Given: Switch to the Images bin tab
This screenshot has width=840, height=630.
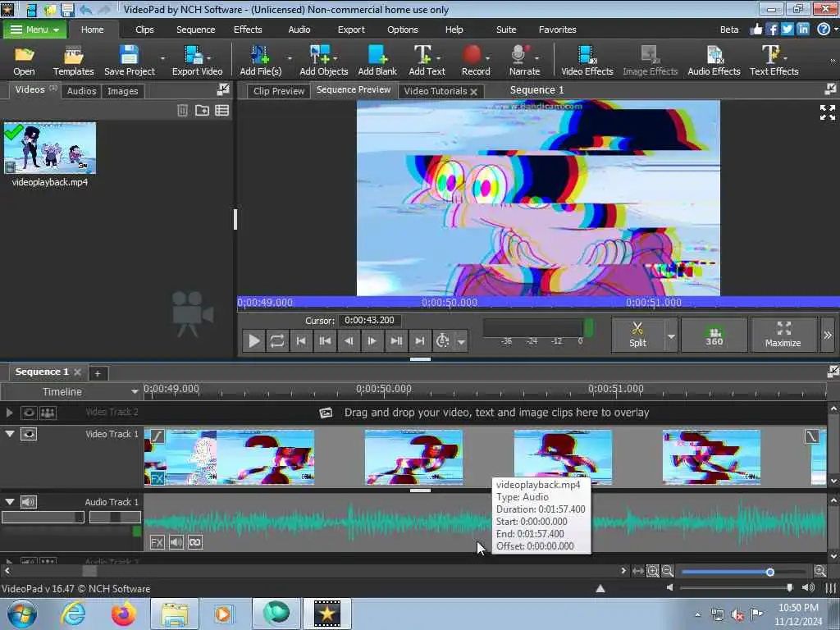Looking at the screenshot, I should pos(123,91).
